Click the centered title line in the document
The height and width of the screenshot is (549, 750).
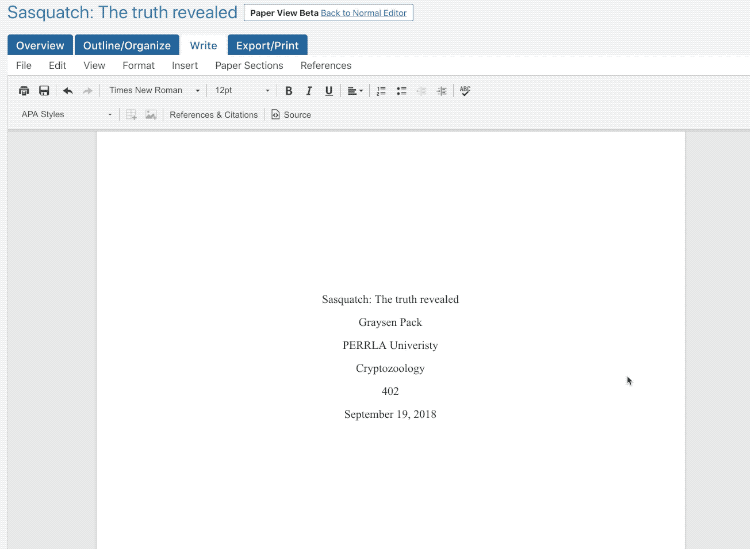390,299
